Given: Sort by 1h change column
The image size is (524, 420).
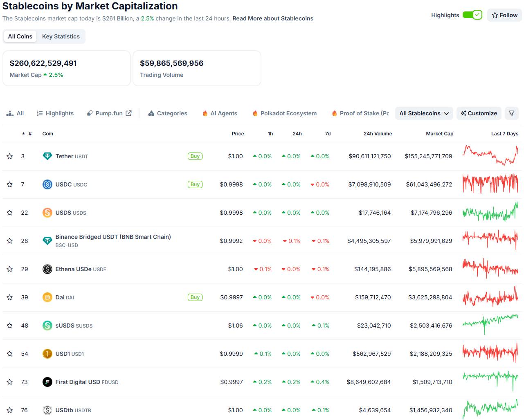Looking at the screenshot, I should pyautogui.click(x=270, y=134).
